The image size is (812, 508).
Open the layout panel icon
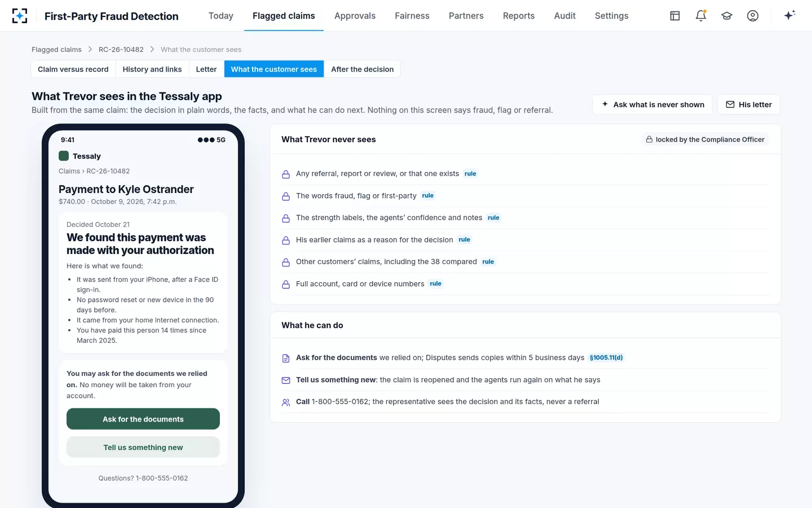675,16
